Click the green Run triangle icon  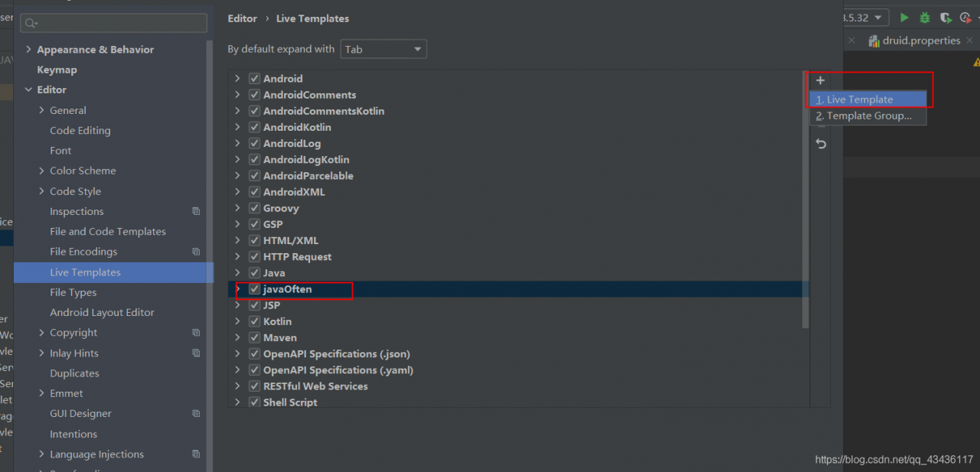(x=904, y=18)
